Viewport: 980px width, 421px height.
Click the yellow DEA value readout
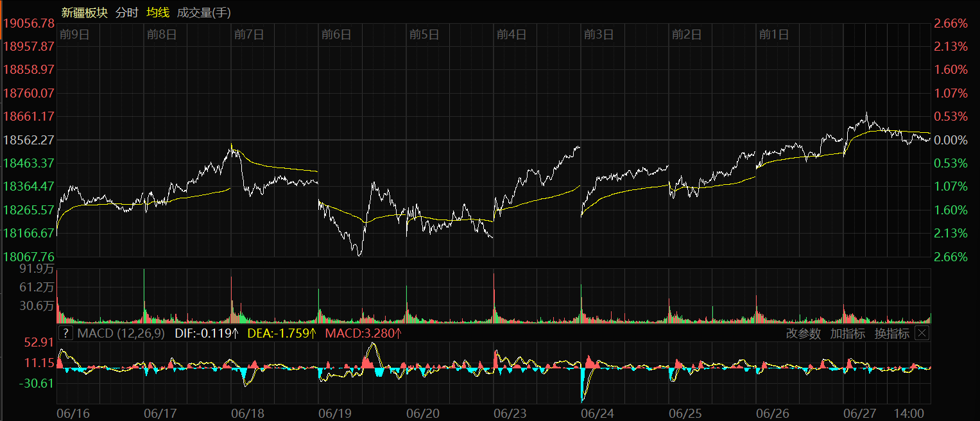coord(282,333)
